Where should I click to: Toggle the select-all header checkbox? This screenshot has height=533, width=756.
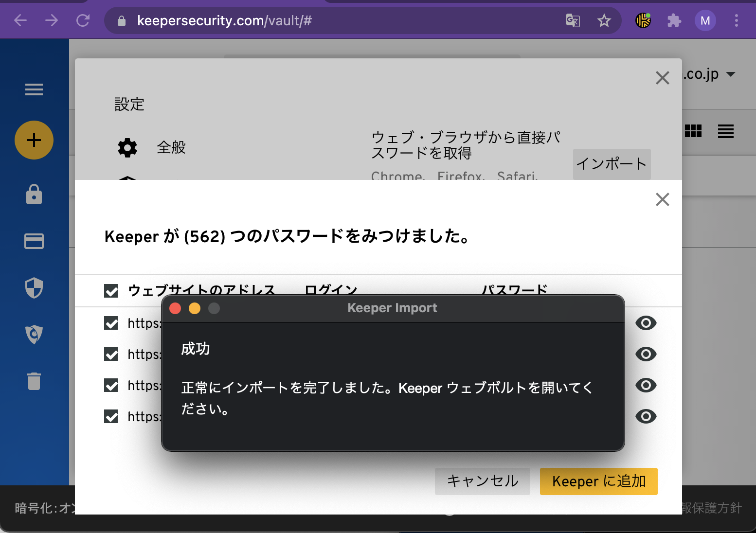pos(111,291)
